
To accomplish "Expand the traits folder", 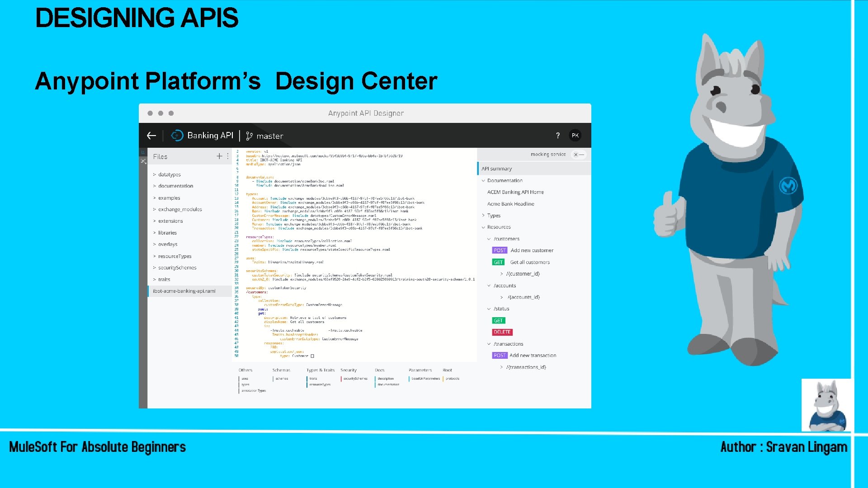I will pyautogui.click(x=161, y=279).
